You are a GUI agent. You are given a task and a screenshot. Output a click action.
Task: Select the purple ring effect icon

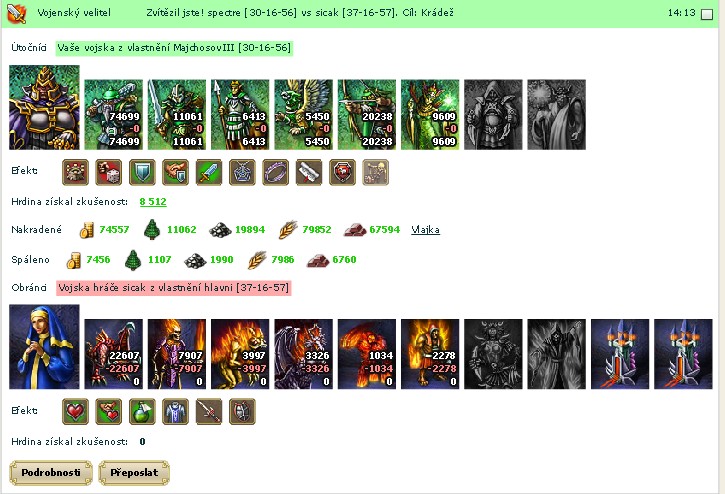pyautogui.click(x=276, y=172)
